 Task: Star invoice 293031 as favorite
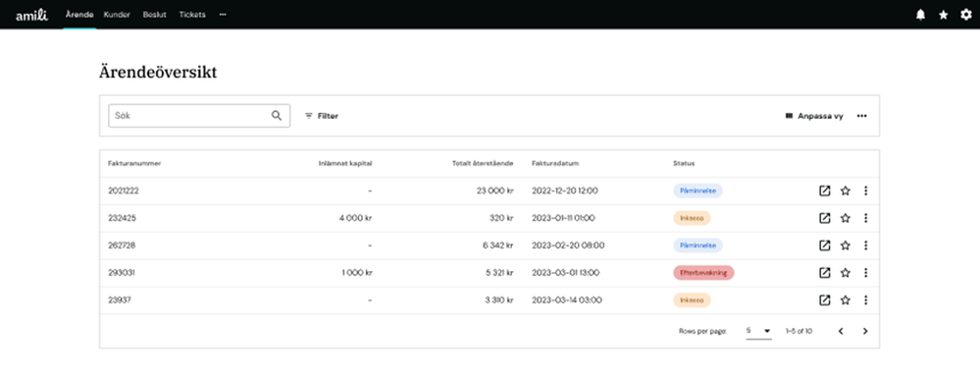[845, 273]
